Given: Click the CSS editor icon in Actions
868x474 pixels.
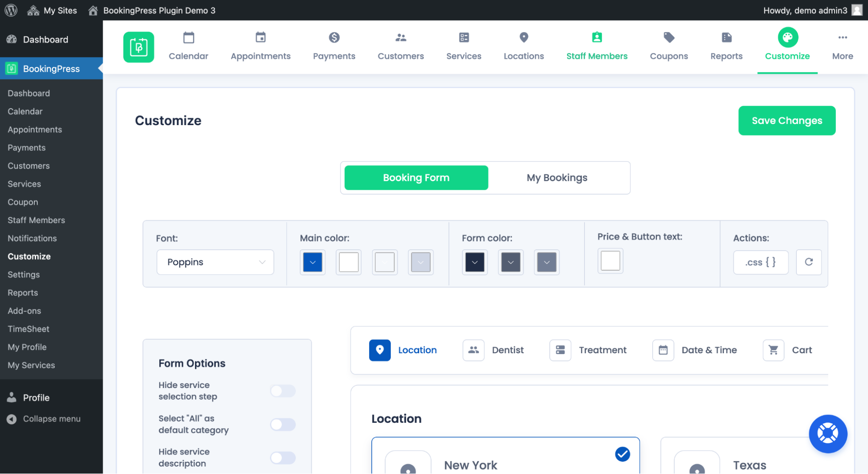Looking at the screenshot, I should click(761, 262).
